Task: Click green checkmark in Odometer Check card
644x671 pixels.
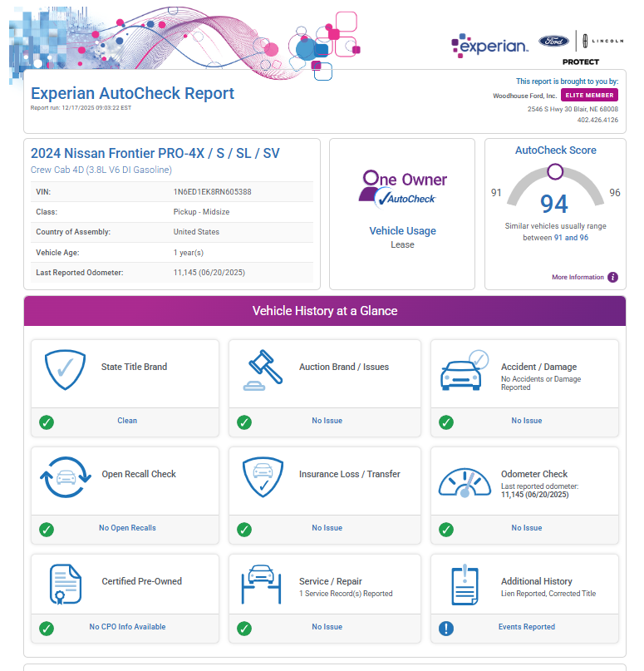Action: pyautogui.click(x=446, y=530)
